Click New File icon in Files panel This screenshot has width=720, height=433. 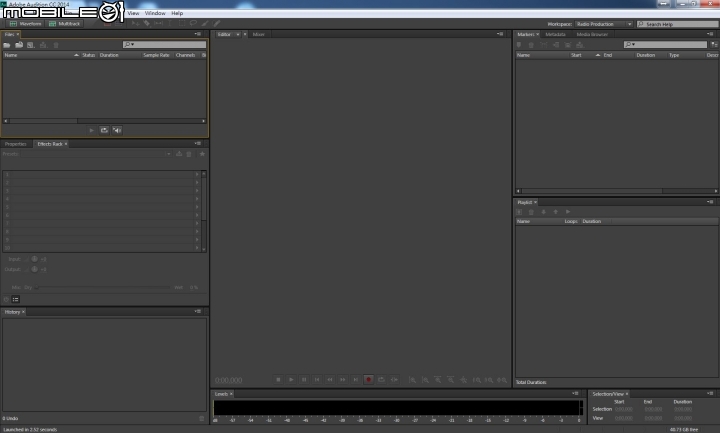(31, 45)
